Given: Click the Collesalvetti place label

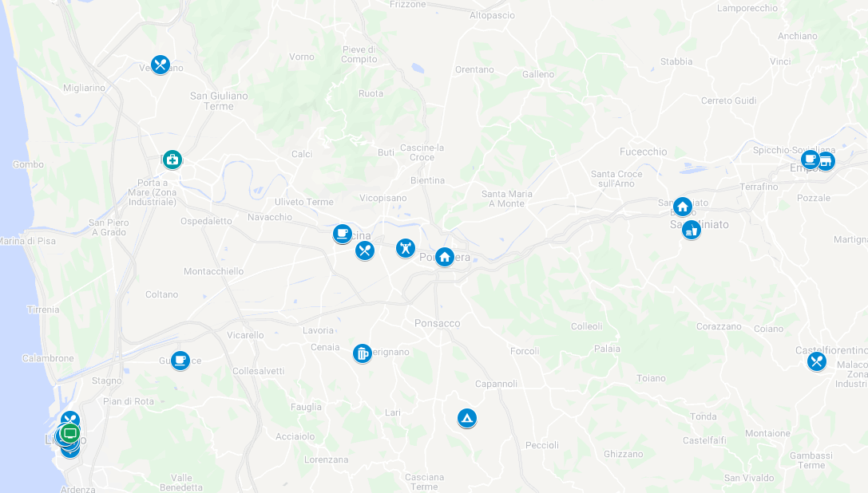Looking at the screenshot, I should point(259,371).
